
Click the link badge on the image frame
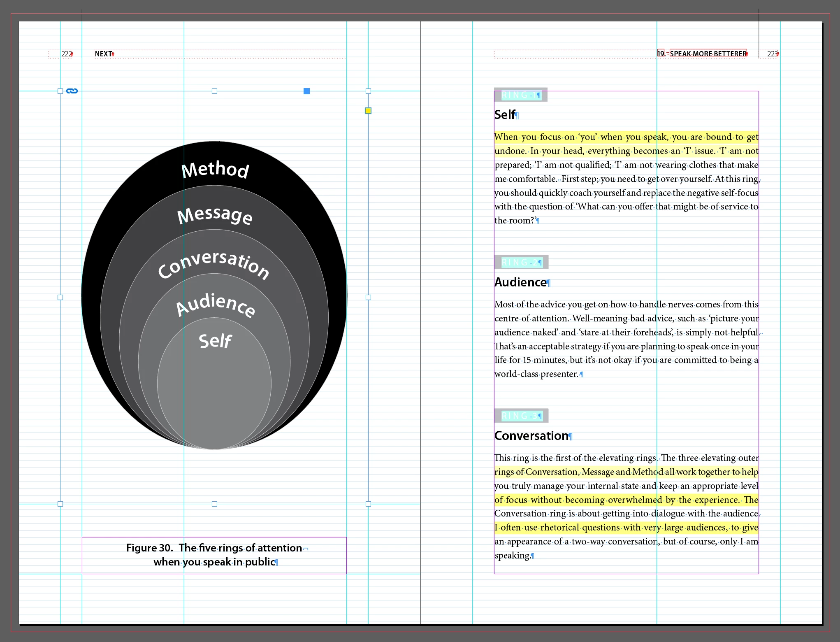click(72, 91)
